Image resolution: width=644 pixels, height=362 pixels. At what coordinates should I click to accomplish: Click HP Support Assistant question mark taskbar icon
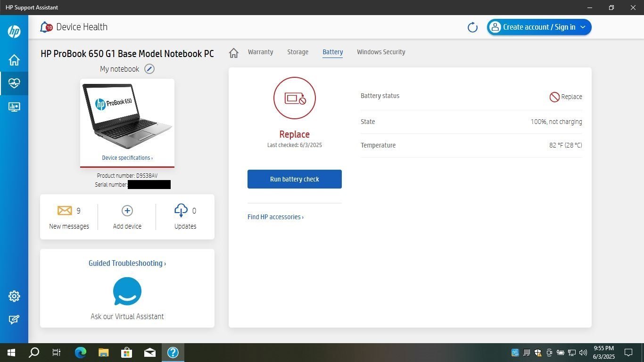tap(173, 353)
